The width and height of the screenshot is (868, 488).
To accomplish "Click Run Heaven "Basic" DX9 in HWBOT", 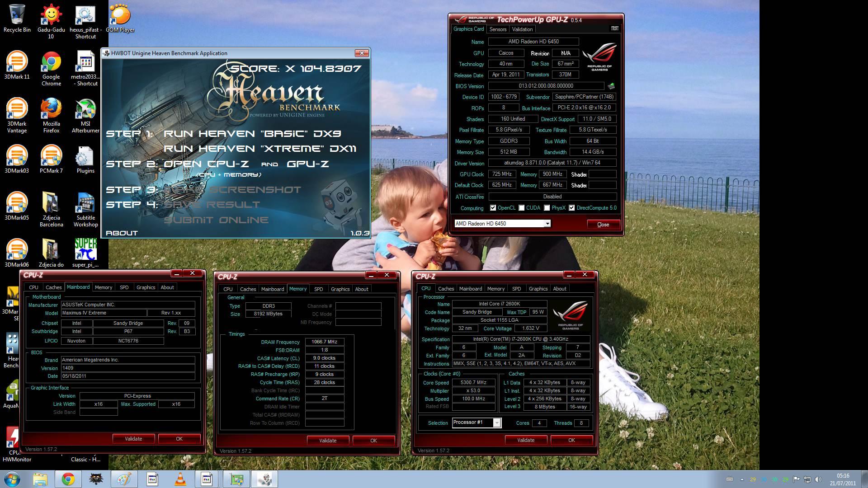I will coord(252,134).
